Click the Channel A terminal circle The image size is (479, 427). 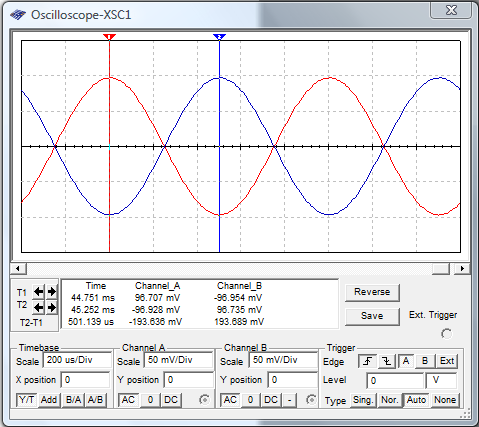(x=204, y=400)
